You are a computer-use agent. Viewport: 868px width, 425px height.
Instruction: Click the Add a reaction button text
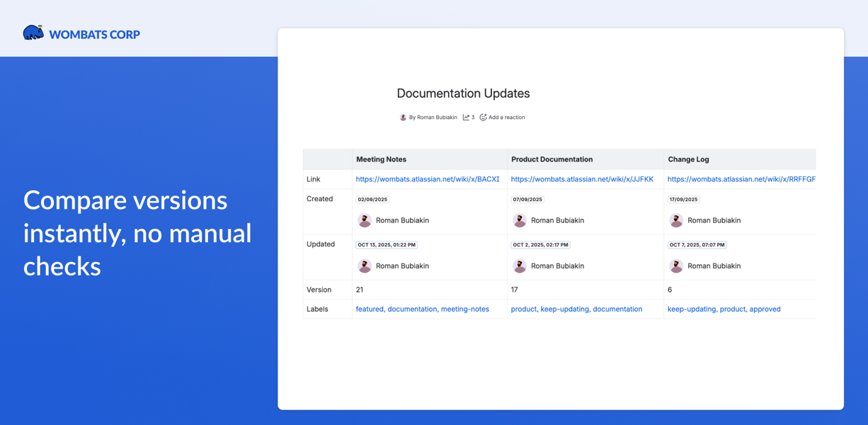pyautogui.click(x=506, y=118)
